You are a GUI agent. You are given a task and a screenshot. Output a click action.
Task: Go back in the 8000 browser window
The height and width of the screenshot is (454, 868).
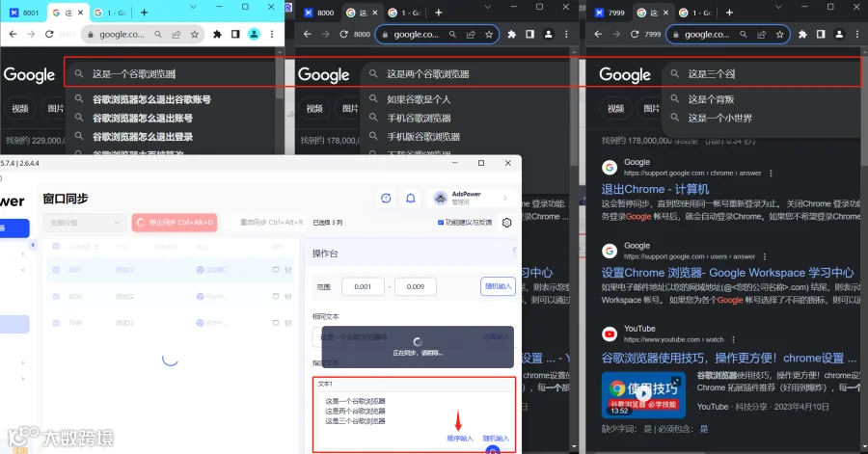coord(308,35)
